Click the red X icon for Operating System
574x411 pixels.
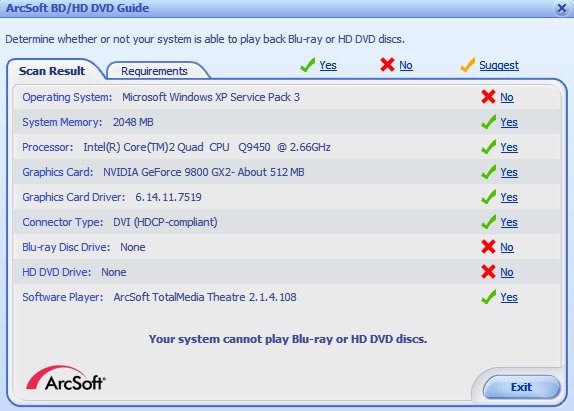488,97
